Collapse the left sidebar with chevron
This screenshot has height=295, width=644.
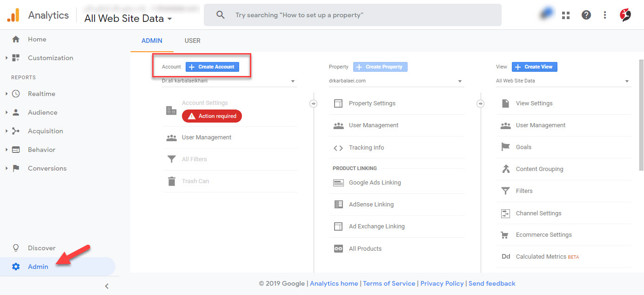point(107,286)
